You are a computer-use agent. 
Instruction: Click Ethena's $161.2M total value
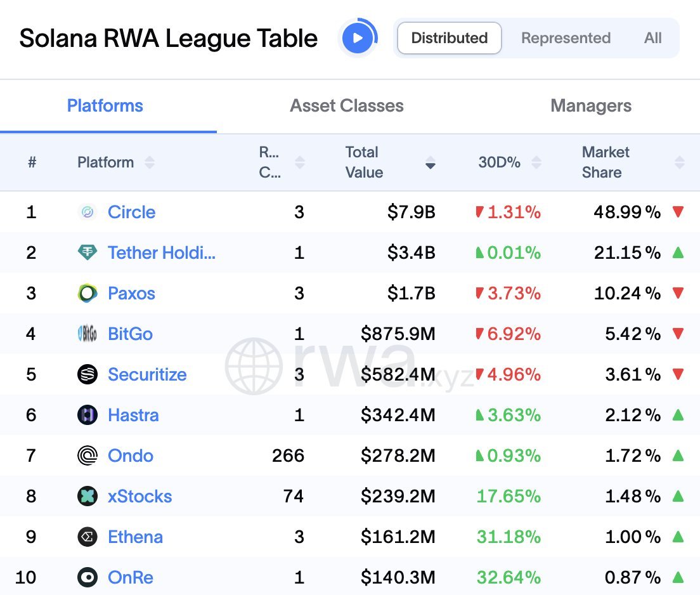pos(398,537)
